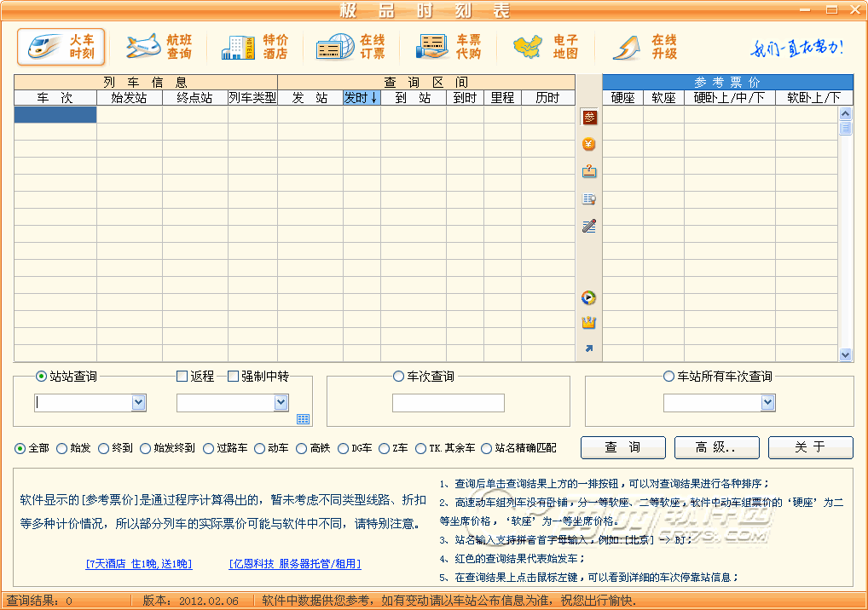Click the media player icon in sidebar
The height and width of the screenshot is (610, 868).
coord(589,298)
